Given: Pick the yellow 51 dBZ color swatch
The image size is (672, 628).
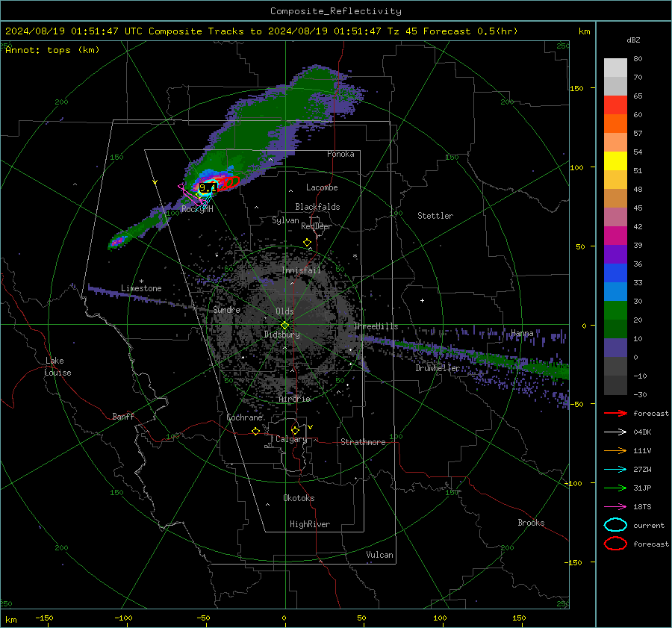Looking at the screenshot, I should pyautogui.click(x=615, y=161).
